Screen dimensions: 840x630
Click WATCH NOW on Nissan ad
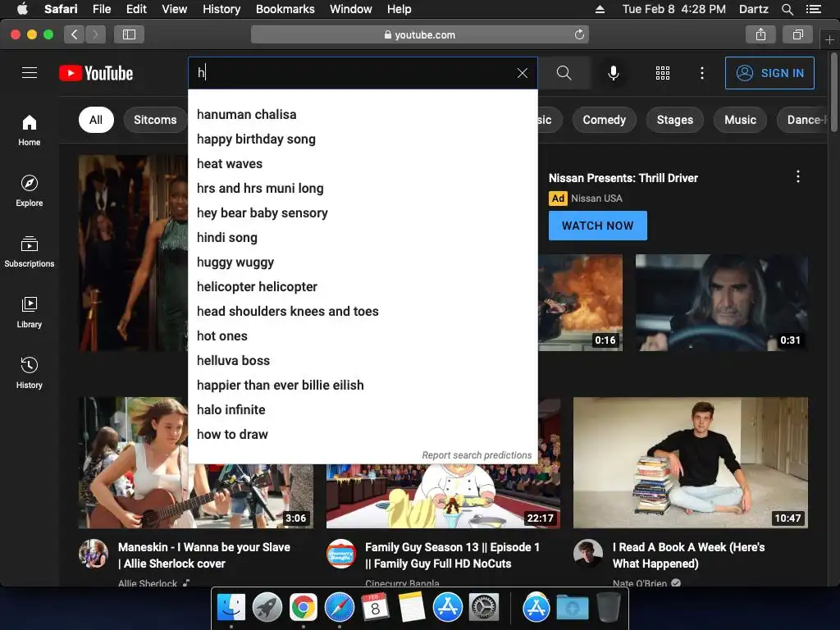(598, 226)
